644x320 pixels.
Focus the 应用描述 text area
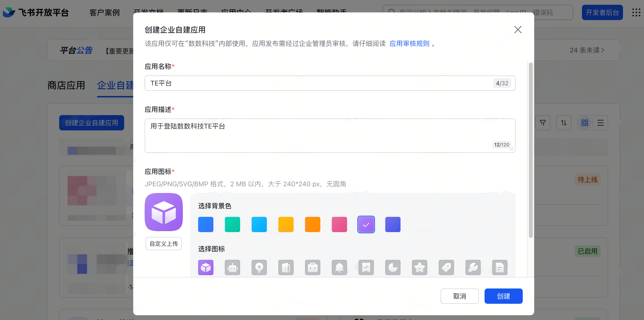[x=330, y=136]
